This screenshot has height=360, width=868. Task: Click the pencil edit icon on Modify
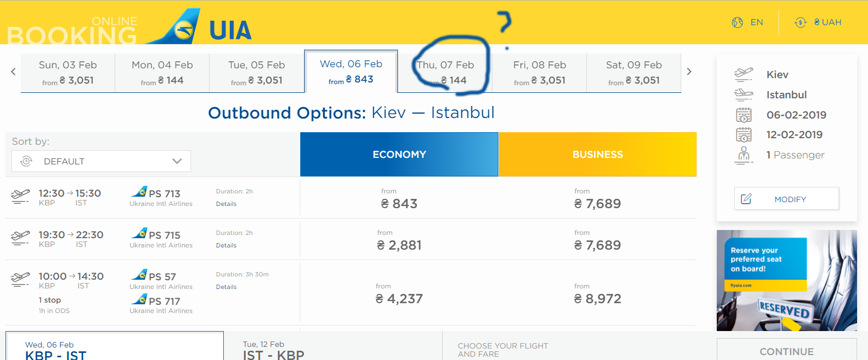point(746,199)
